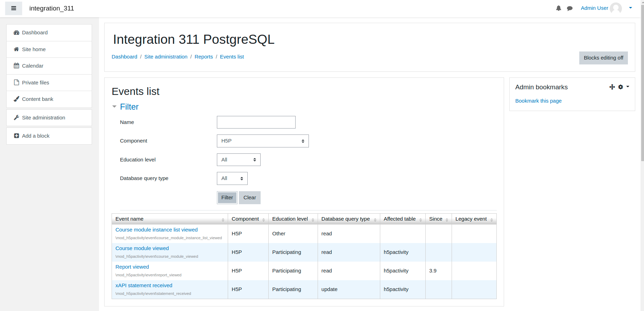644x311 pixels.
Task: Click the Blocks editing off button
Action: coord(603,58)
